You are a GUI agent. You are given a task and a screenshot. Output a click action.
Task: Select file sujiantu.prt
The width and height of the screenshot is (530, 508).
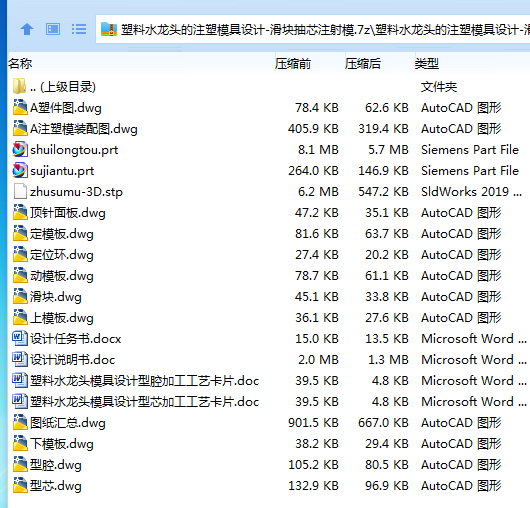[62, 171]
